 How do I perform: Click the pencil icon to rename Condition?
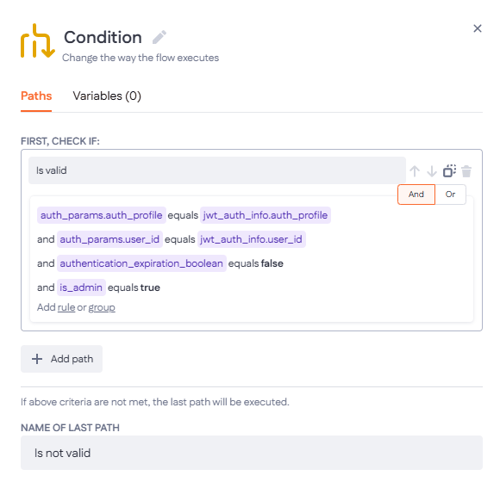[159, 37]
